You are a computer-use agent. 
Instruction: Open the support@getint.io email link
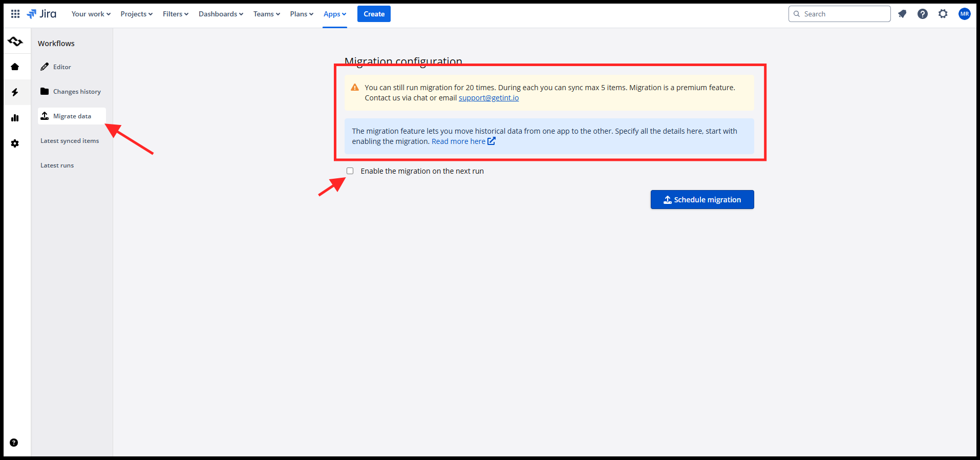pyautogui.click(x=488, y=98)
